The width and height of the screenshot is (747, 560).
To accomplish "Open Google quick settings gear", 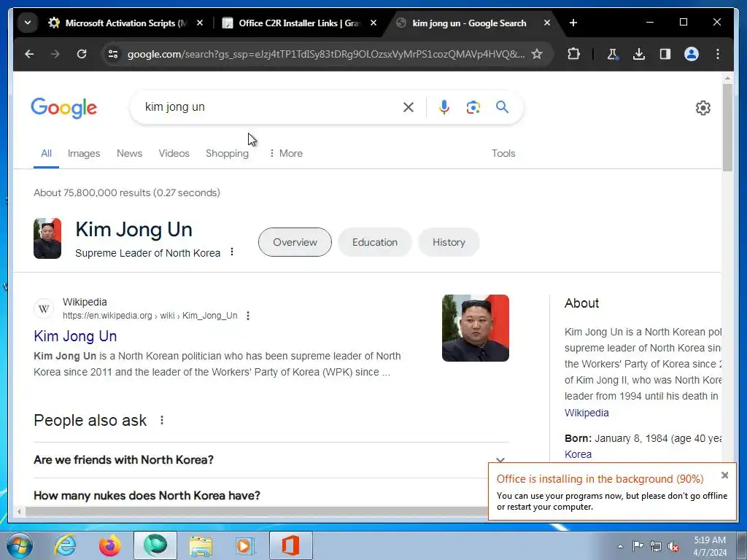I will coord(703,108).
